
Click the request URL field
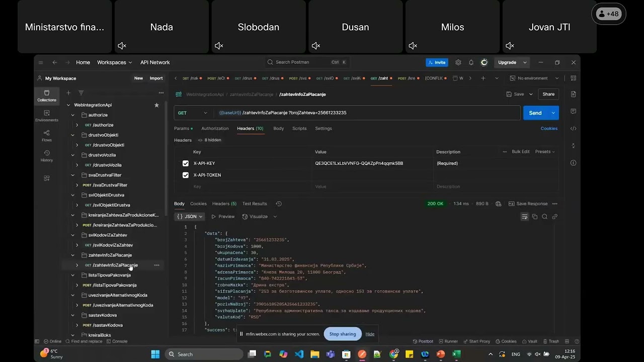(x=367, y=113)
